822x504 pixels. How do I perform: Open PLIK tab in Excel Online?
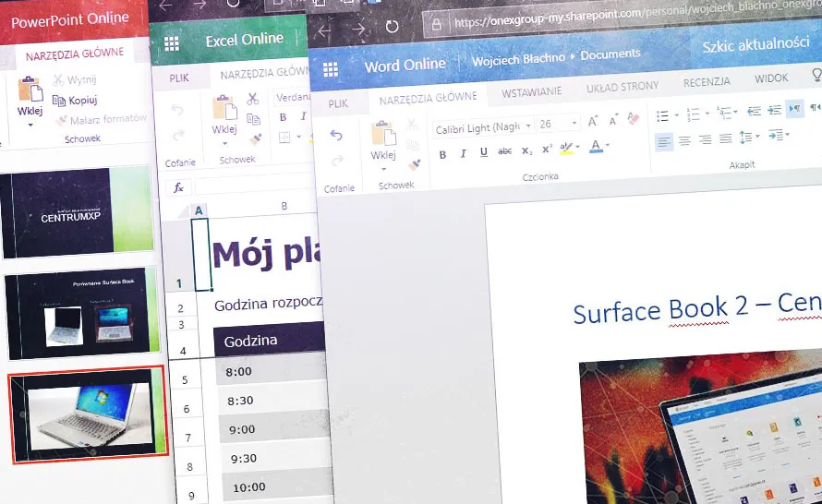click(x=179, y=78)
